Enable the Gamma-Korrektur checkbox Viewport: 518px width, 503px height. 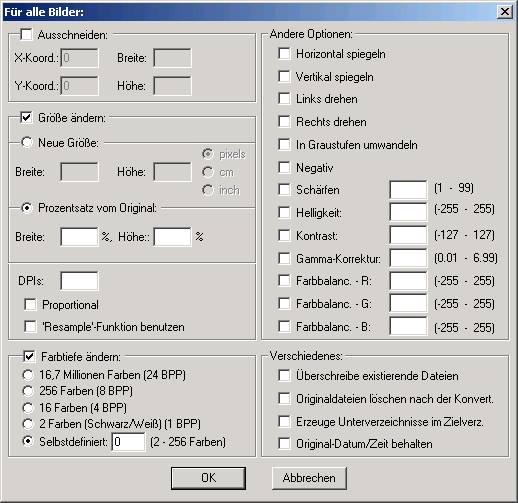[x=284, y=258]
